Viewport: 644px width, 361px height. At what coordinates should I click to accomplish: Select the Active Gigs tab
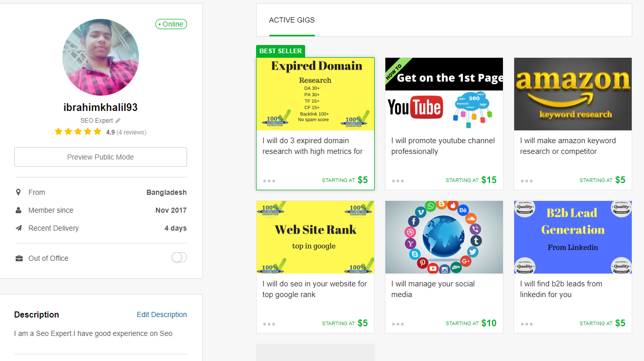(x=292, y=20)
